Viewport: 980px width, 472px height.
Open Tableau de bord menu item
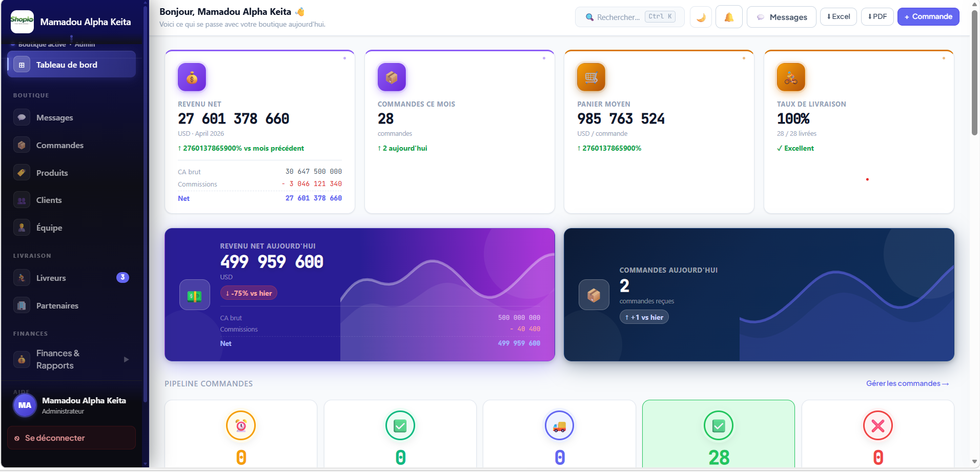point(71,65)
